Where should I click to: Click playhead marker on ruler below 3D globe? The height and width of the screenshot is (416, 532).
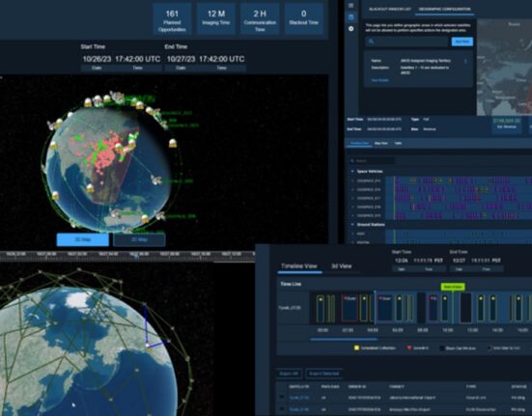[136, 256]
